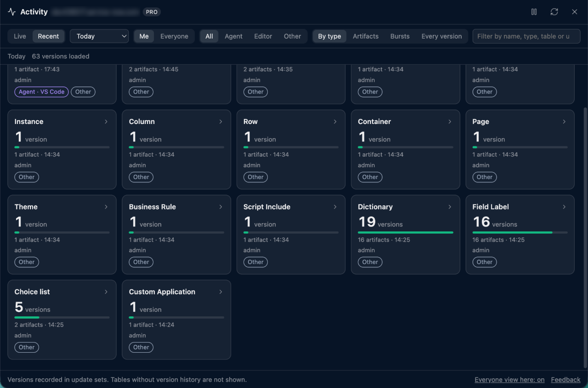Screen dimensions: 588x388
Task: Toggle the Everyone view here link
Action: [509, 380]
